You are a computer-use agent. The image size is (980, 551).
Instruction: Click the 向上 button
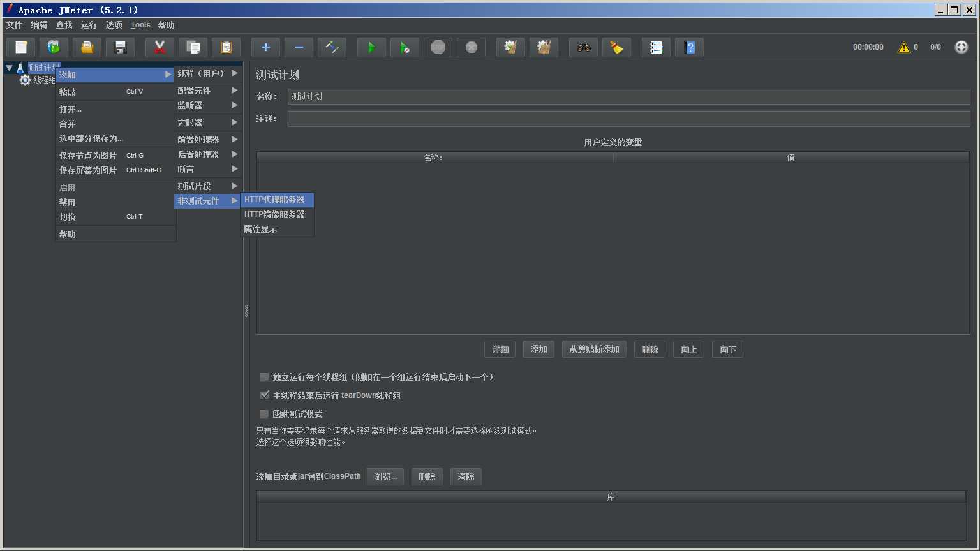coord(688,349)
